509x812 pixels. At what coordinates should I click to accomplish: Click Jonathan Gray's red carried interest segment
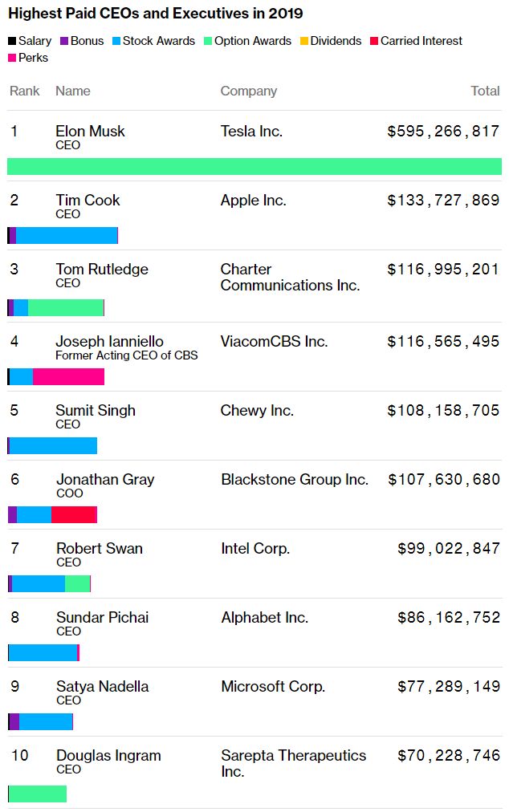click(74, 515)
